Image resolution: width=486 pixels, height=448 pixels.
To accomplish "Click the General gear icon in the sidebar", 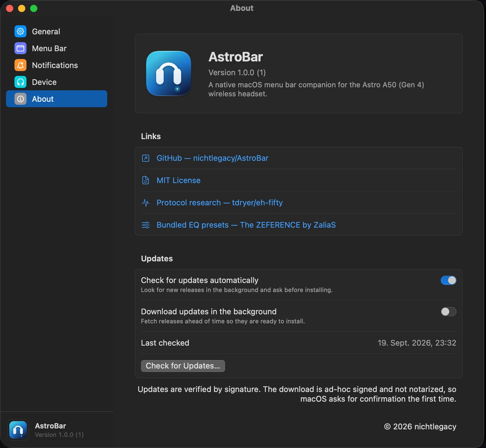I will pos(20,31).
